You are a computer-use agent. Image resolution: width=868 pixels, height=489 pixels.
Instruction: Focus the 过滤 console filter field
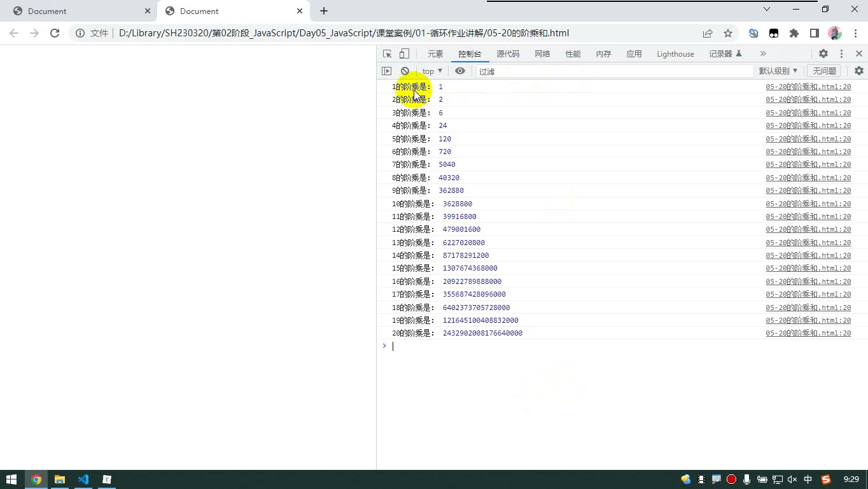coord(615,71)
